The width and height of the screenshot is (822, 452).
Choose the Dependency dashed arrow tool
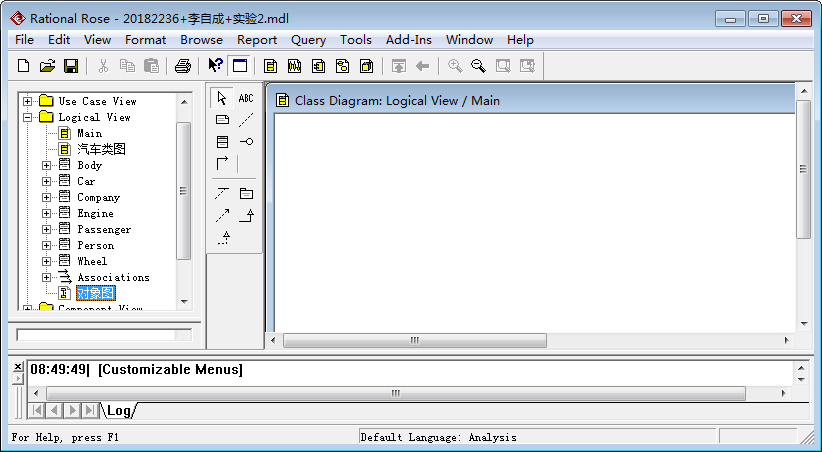click(222, 215)
